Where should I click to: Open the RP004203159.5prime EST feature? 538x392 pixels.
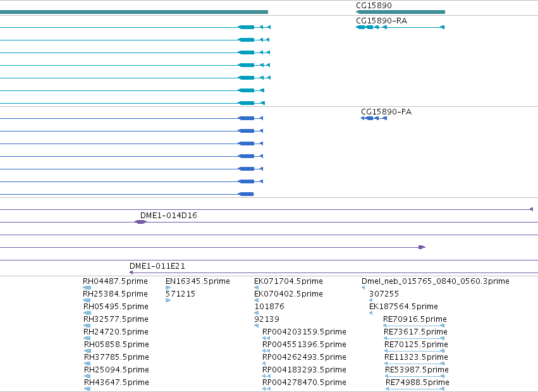[x=266, y=338]
